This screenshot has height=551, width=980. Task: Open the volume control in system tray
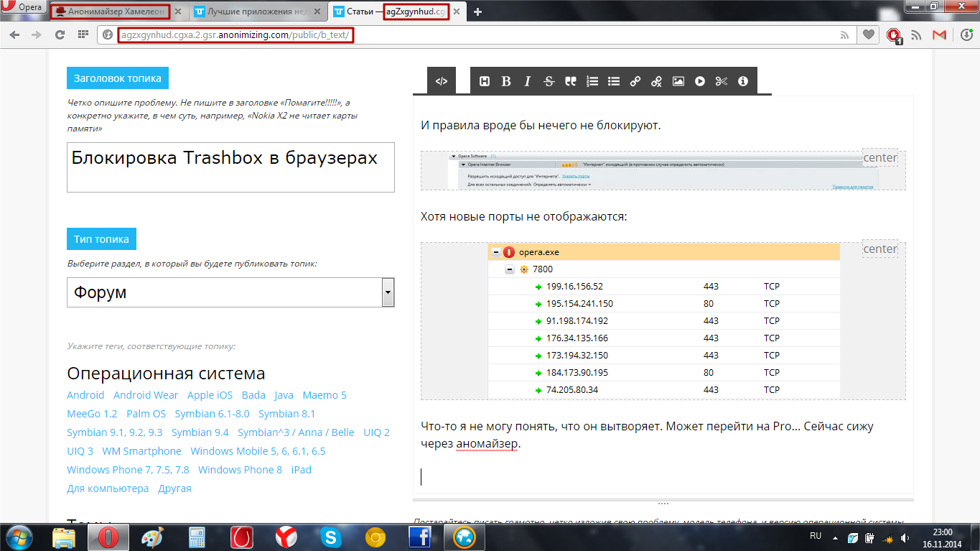pyautogui.click(x=905, y=537)
